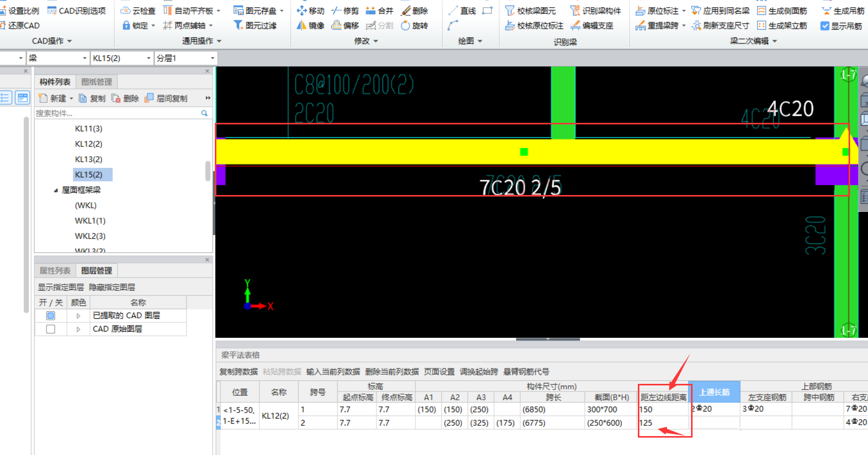Image resolution: width=868 pixels, height=455 pixels.
Task: Expand CAD 原始图层 row arrow
Action: point(78,329)
